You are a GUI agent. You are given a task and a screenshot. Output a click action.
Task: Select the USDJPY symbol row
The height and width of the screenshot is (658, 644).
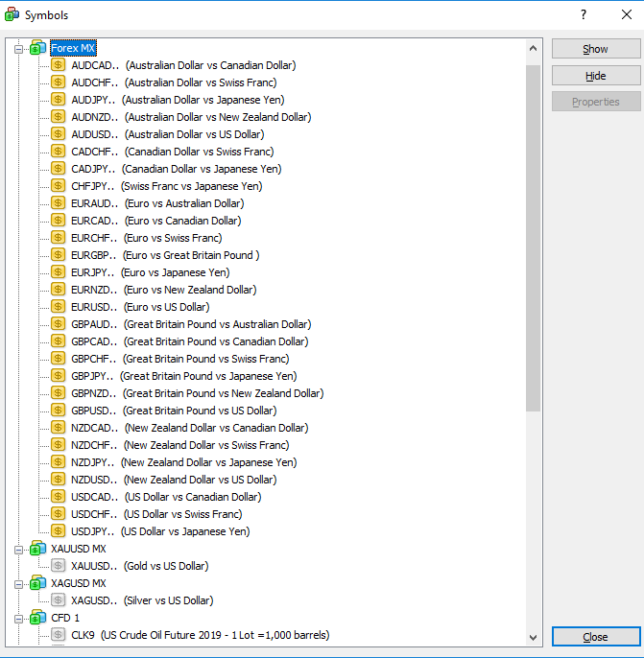(159, 531)
